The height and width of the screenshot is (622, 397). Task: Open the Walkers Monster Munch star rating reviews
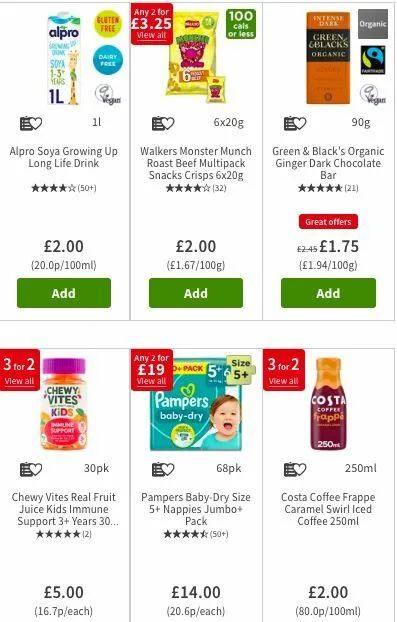click(196, 188)
